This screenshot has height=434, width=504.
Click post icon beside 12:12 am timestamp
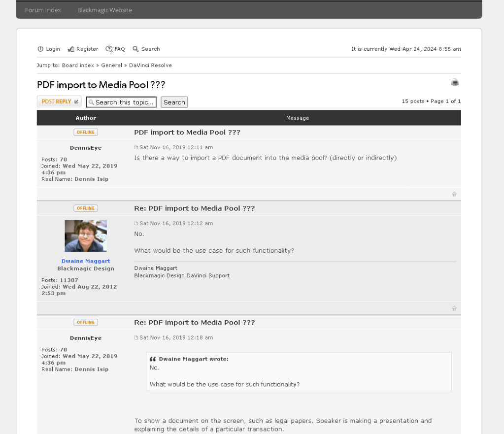(x=136, y=223)
